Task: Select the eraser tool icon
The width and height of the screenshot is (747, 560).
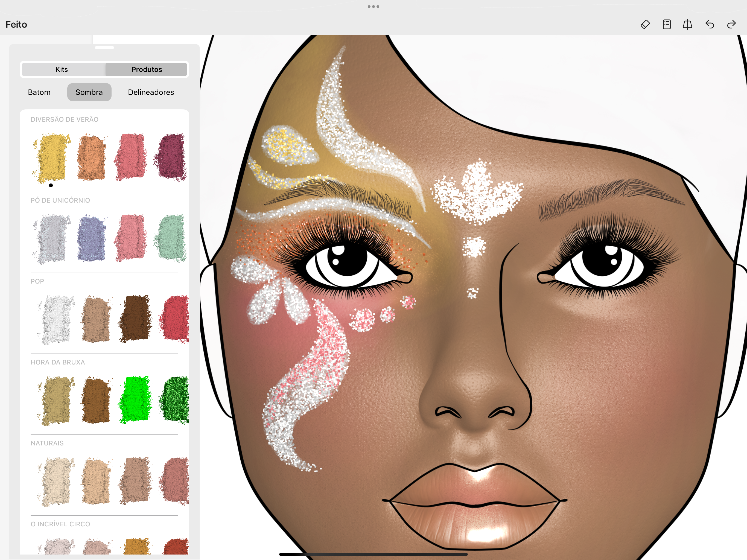Action: coord(645,24)
